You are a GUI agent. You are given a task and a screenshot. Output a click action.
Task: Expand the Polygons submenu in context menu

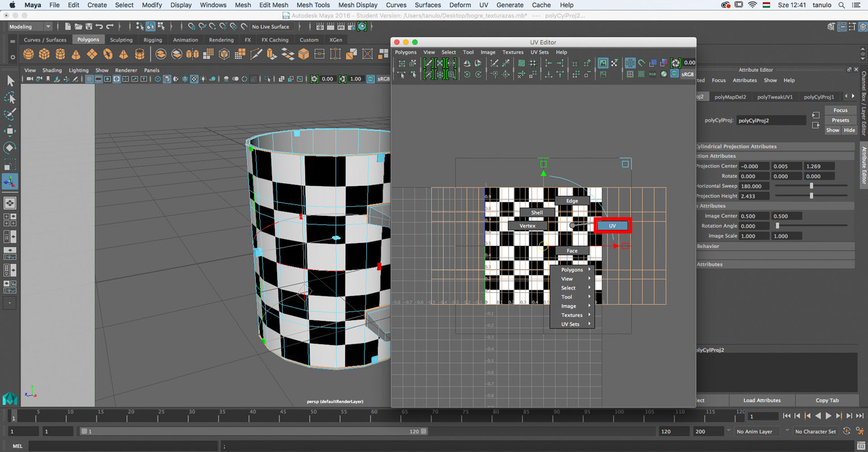[572, 270]
